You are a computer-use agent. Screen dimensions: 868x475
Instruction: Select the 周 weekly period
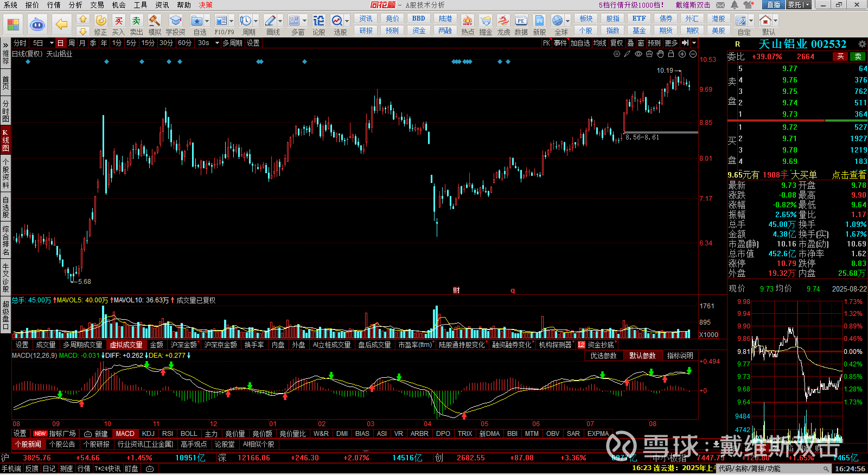tap(72, 43)
